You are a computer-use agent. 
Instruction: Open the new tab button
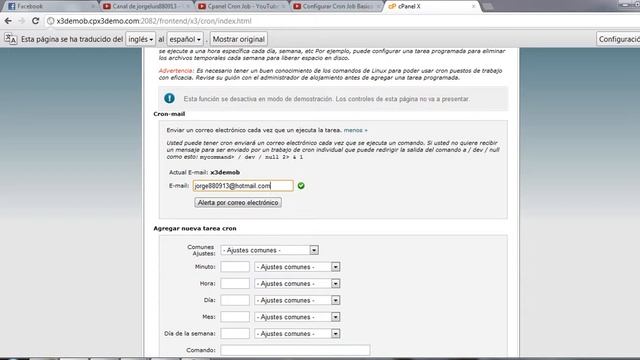tap(488, 6)
